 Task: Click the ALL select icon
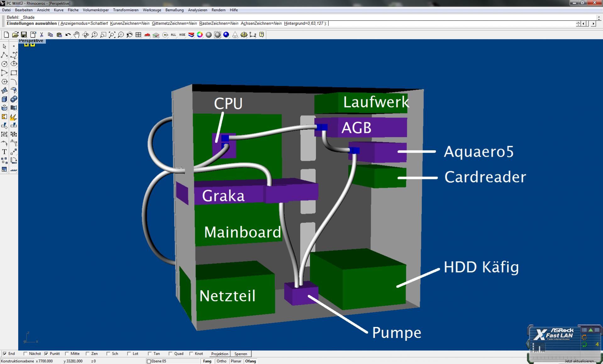pos(174,35)
